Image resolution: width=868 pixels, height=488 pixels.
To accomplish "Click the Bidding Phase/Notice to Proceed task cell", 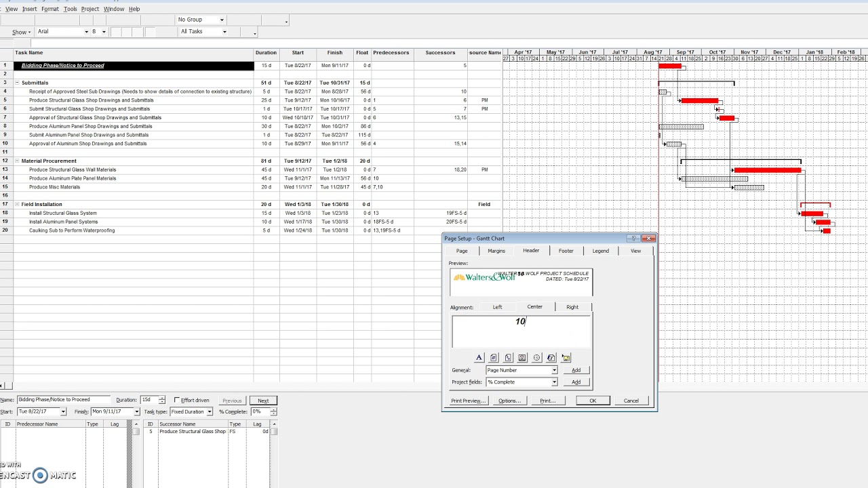I will pos(134,66).
